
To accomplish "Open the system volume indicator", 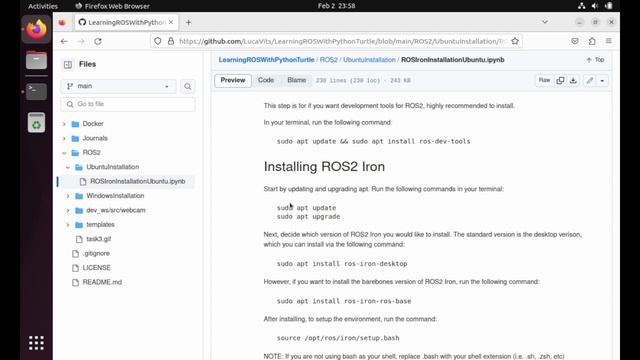I will tap(595, 6).
